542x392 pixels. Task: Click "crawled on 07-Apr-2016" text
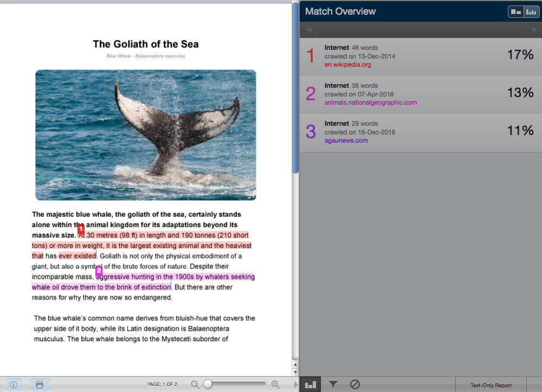[x=359, y=94]
